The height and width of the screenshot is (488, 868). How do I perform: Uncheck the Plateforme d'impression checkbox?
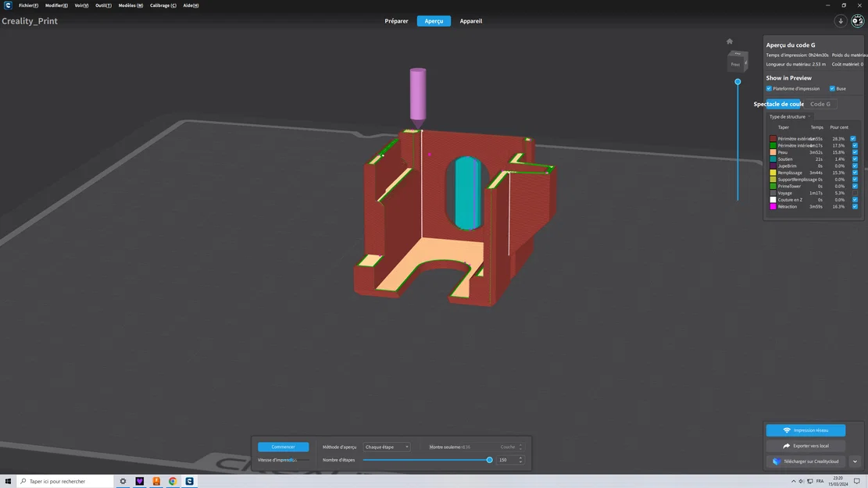769,88
